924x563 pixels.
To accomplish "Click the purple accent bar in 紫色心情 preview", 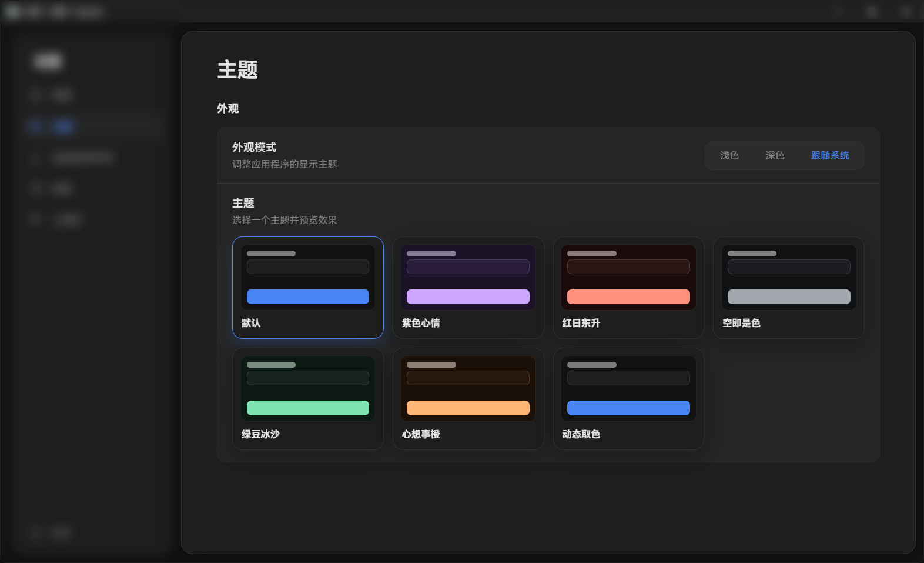I will 468,297.
